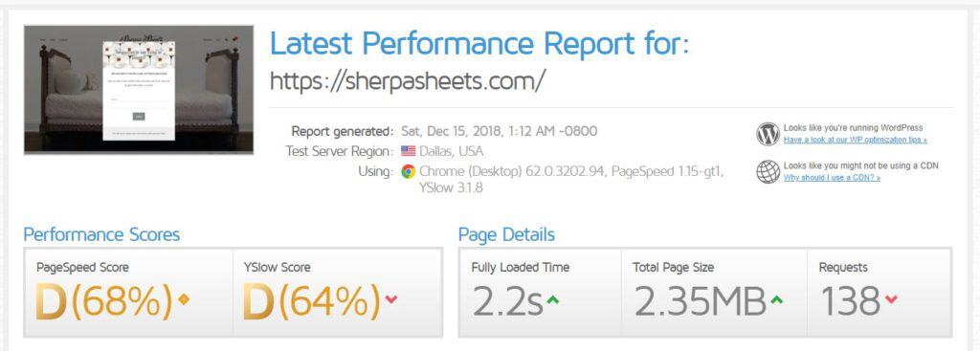Click the Chrome browser icon
The width and height of the screenshot is (980, 351).
[408, 171]
